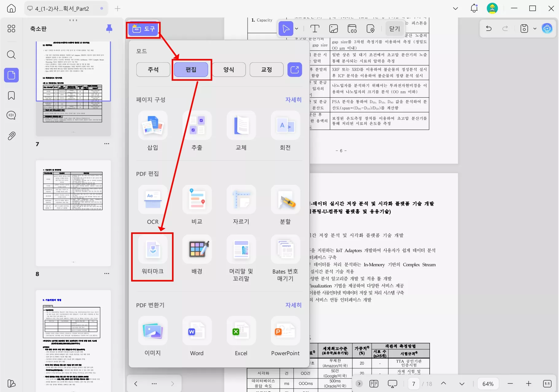
Task: Open the tab list chevron in title bar
Action: (455, 9)
